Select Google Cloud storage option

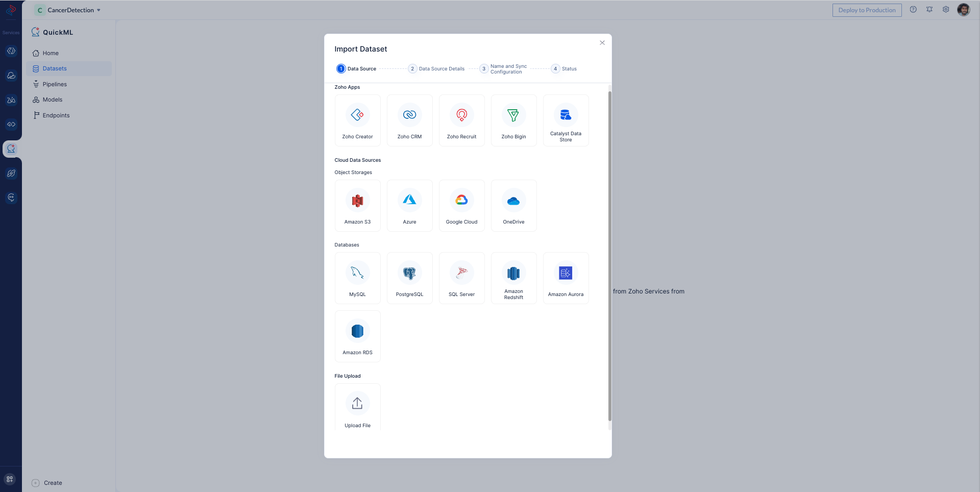click(461, 206)
